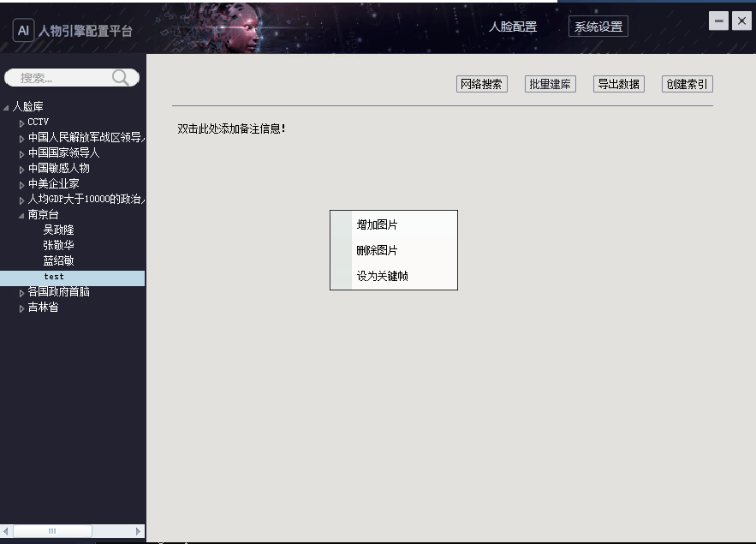Click the AI logo icon
This screenshot has width=756, height=544.
pos(23,30)
